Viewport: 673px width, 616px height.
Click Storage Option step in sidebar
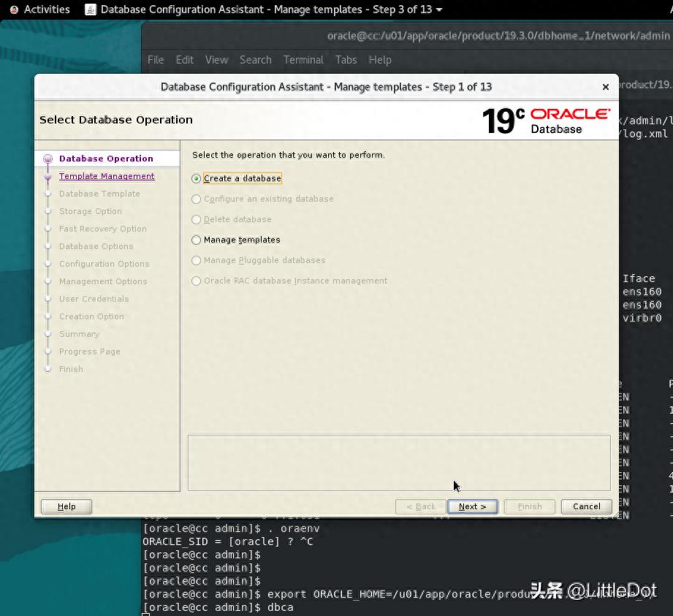(91, 211)
